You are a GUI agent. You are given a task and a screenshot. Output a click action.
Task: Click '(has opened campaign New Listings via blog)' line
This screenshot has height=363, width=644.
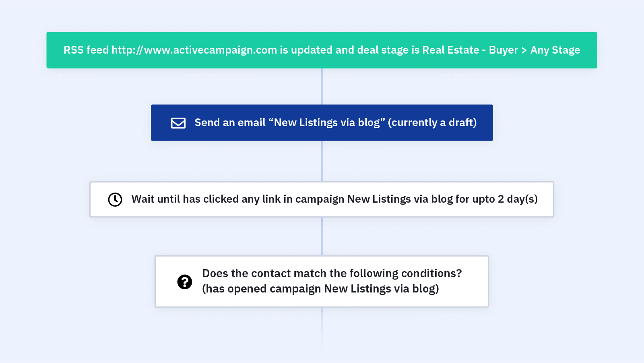(320, 289)
